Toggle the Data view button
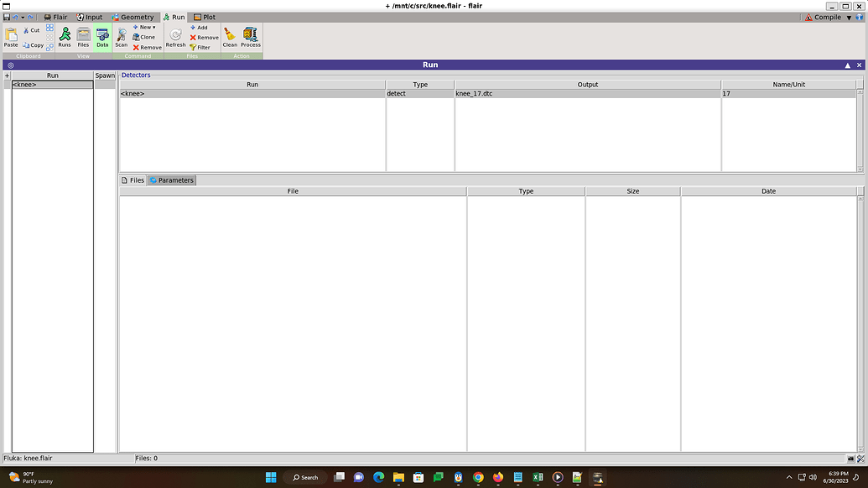The image size is (868, 488). [102, 37]
